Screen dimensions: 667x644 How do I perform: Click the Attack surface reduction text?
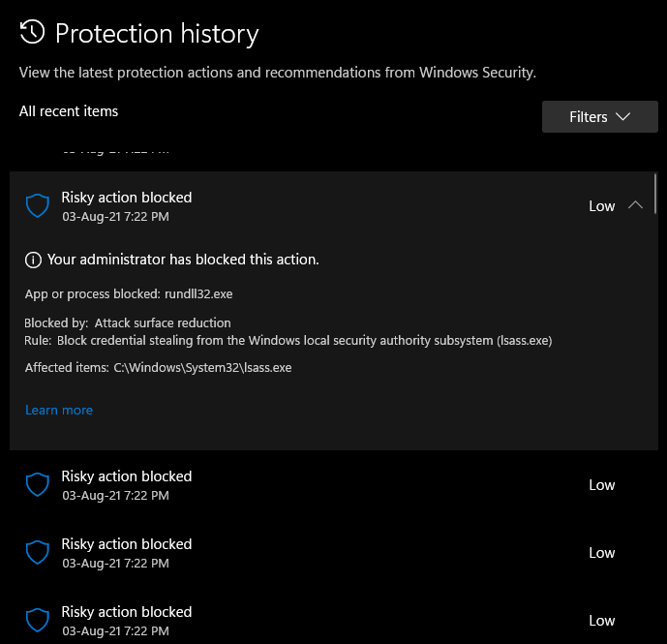coord(163,322)
